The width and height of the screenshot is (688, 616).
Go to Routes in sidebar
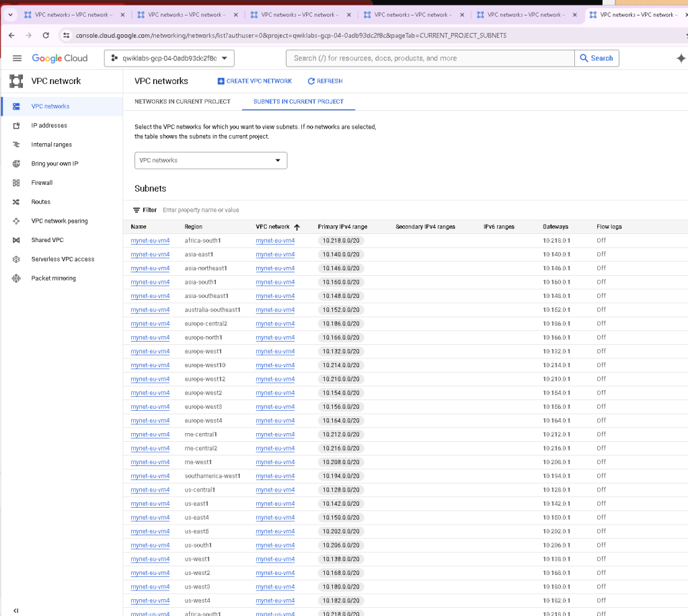[41, 202]
